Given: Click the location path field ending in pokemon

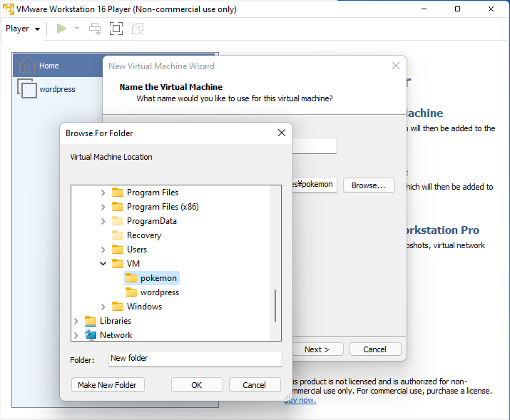Looking at the screenshot, I should pyautogui.click(x=314, y=185).
